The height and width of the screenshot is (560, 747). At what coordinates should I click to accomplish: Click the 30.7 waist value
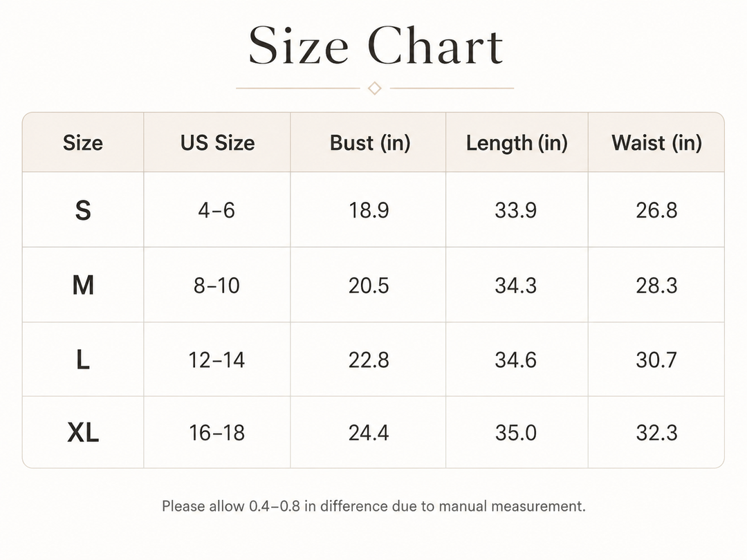click(656, 360)
